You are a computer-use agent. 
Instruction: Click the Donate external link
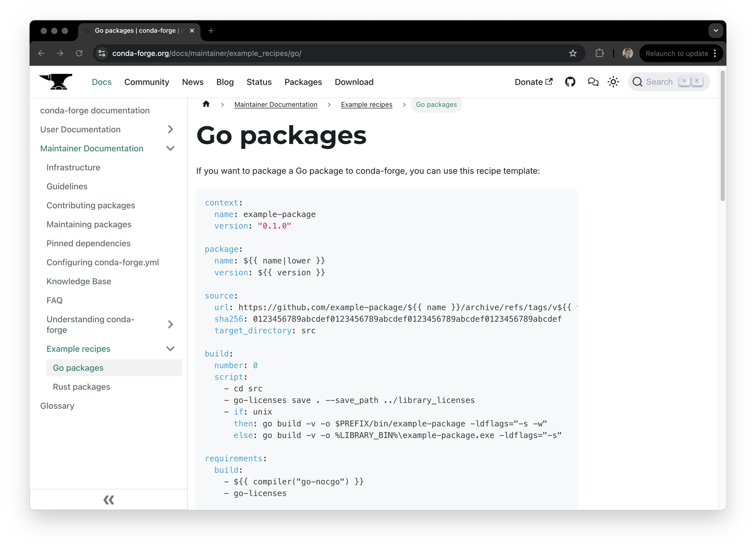click(x=533, y=82)
